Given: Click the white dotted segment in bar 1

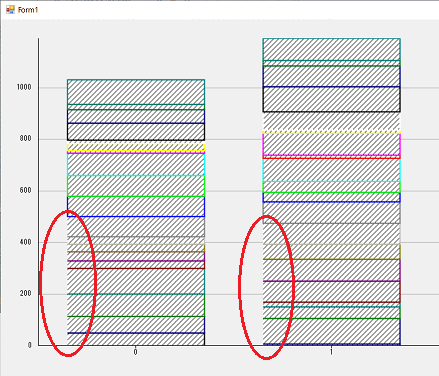Looking at the screenshot, I should (x=331, y=121).
